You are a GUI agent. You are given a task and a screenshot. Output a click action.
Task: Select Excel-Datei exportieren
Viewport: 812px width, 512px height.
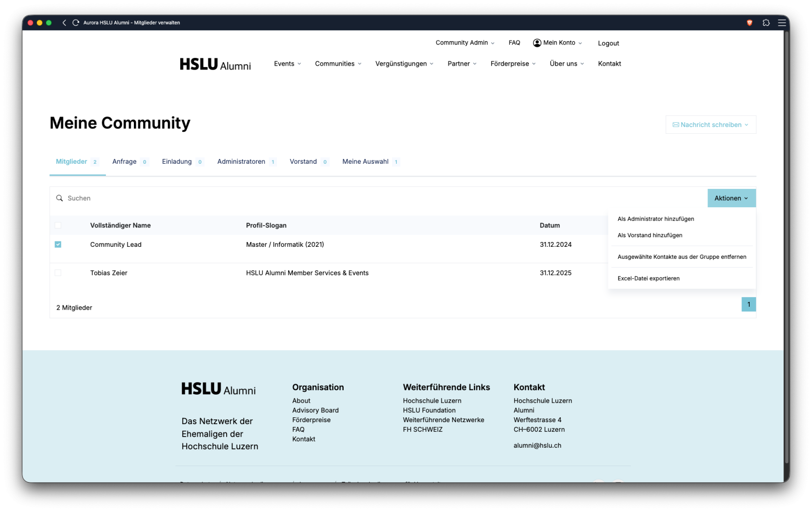pyautogui.click(x=649, y=278)
